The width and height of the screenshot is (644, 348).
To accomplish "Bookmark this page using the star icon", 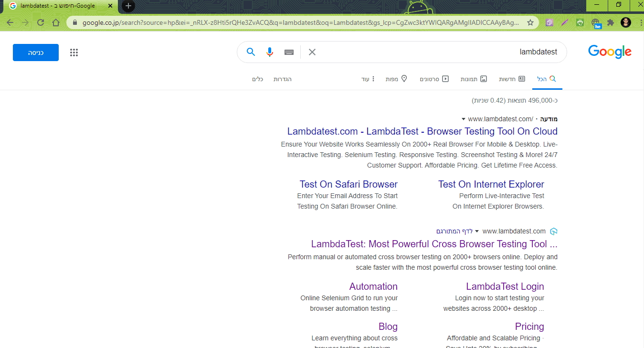I will 530,22.
